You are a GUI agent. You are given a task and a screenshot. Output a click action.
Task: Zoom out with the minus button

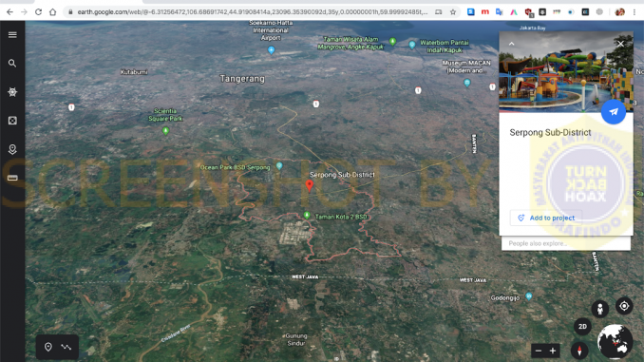click(539, 351)
